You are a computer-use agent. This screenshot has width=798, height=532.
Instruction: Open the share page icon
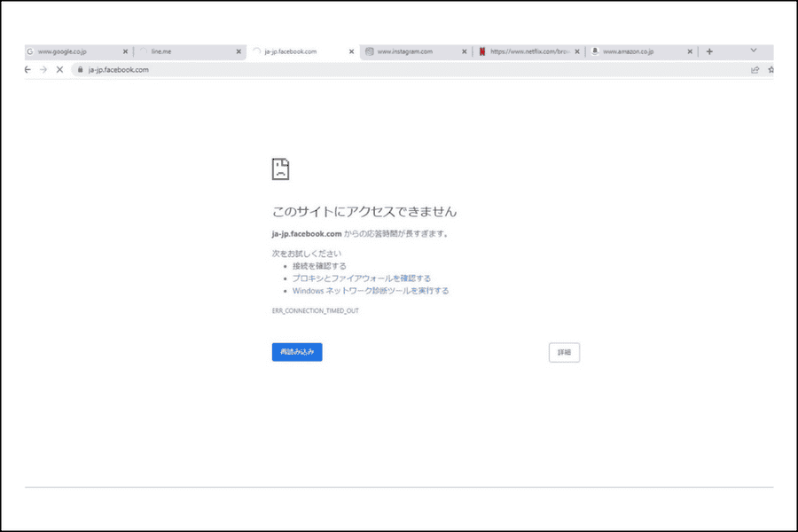pos(755,70)
